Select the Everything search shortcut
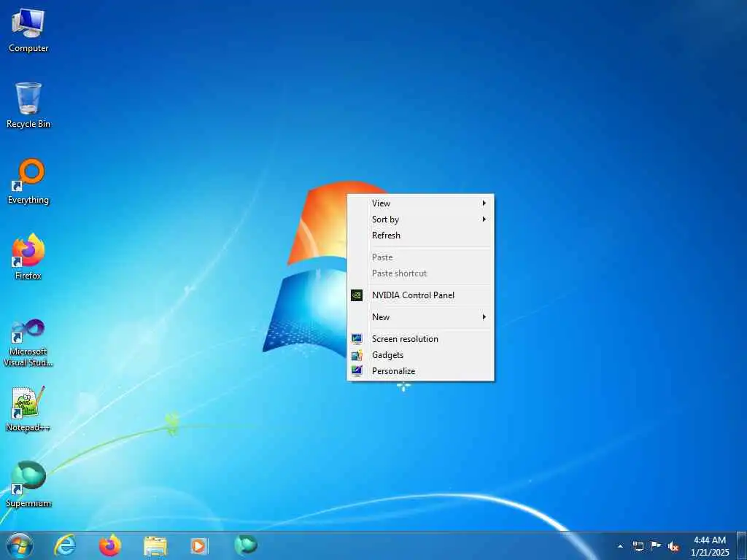Screen dimensions: 747x560 pyautogui.click(x=28, y=182)
